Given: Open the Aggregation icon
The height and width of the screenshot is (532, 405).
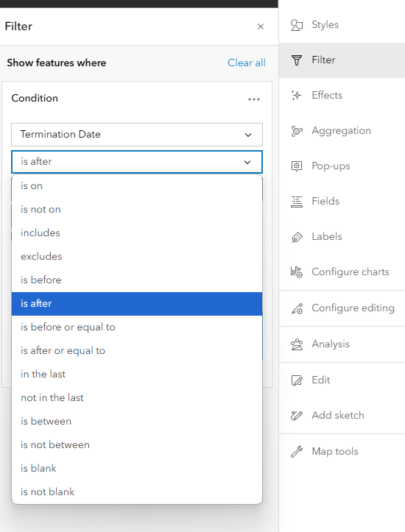Looking at the screenshot, I should (296, 131).
